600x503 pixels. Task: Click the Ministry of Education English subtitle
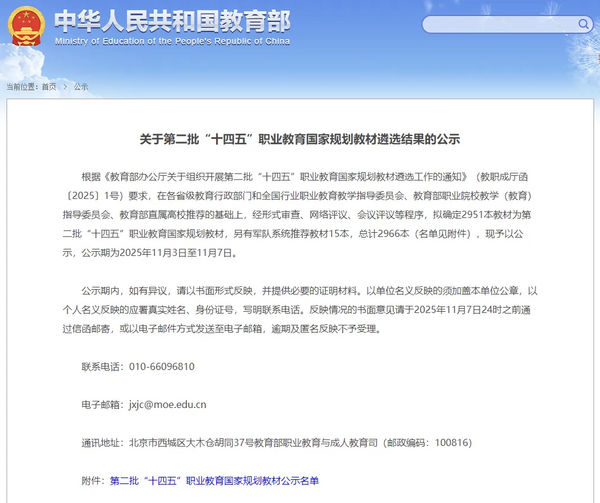(x=172, y=41)
